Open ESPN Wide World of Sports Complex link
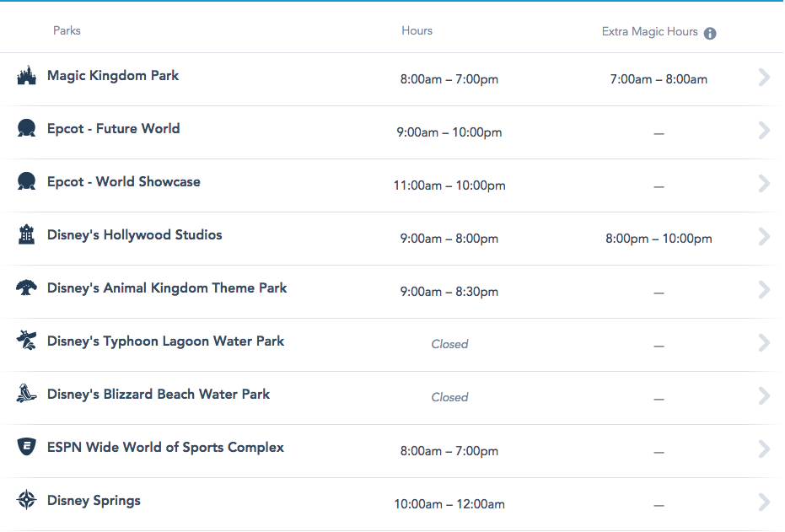 [x=165, y=448]
